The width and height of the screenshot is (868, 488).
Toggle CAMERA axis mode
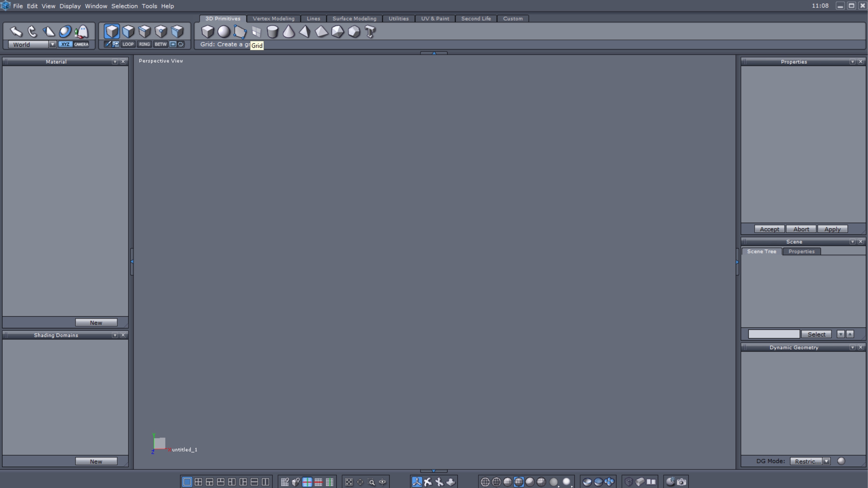[81, 44]
